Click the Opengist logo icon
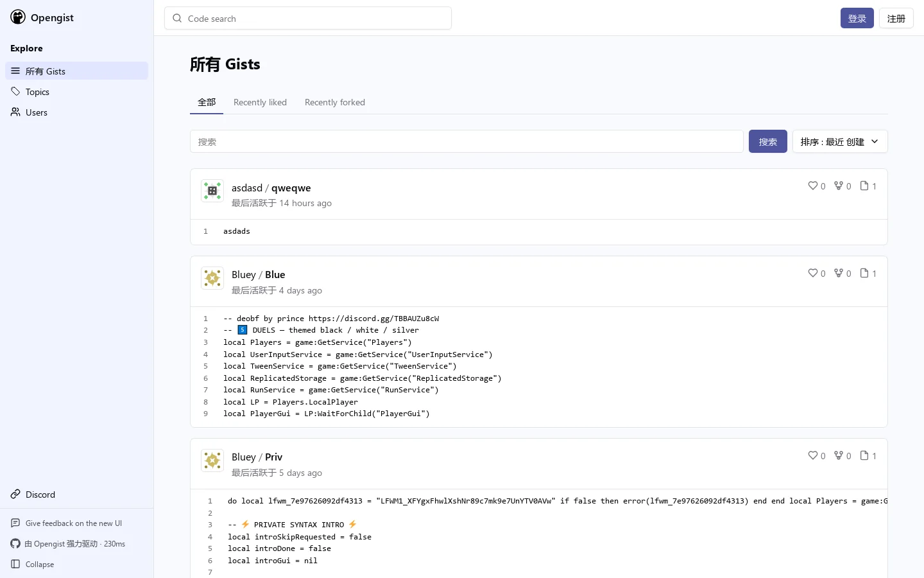This screenshot has width=924, height=578. tap(18, 17)
